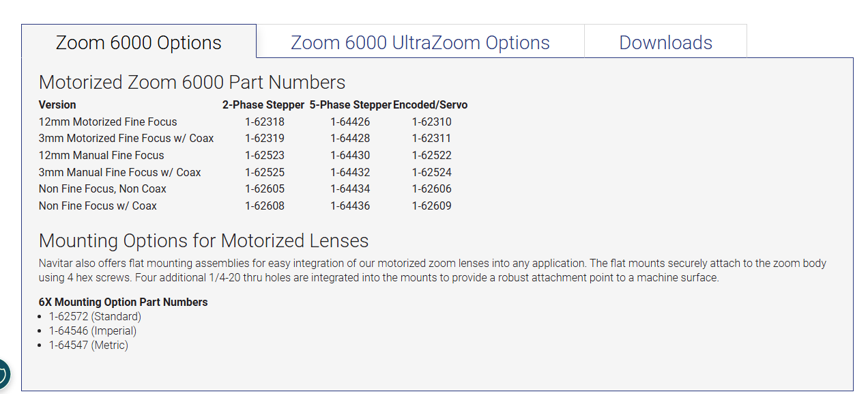Click the 1-62572 (Standard) list item
The width and height of the screenshot is (868, 394).
coord(95,316)
